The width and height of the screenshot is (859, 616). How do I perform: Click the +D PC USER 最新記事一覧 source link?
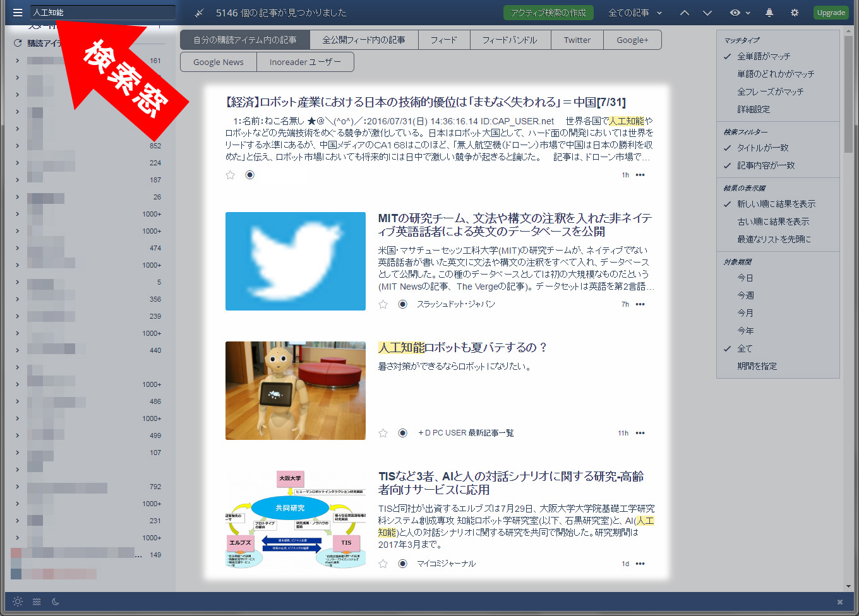(x=466, y=433)
